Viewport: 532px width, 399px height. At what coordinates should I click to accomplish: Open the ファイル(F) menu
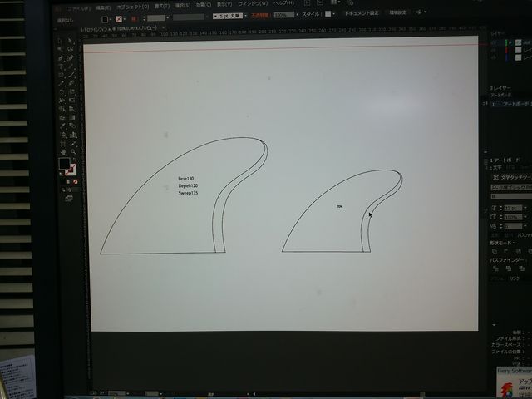79,8
